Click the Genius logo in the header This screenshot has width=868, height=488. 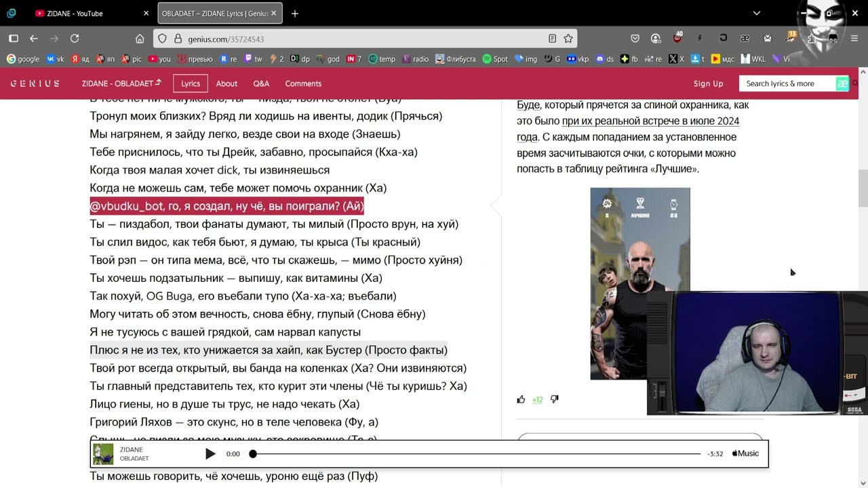(x=35, y=83)
